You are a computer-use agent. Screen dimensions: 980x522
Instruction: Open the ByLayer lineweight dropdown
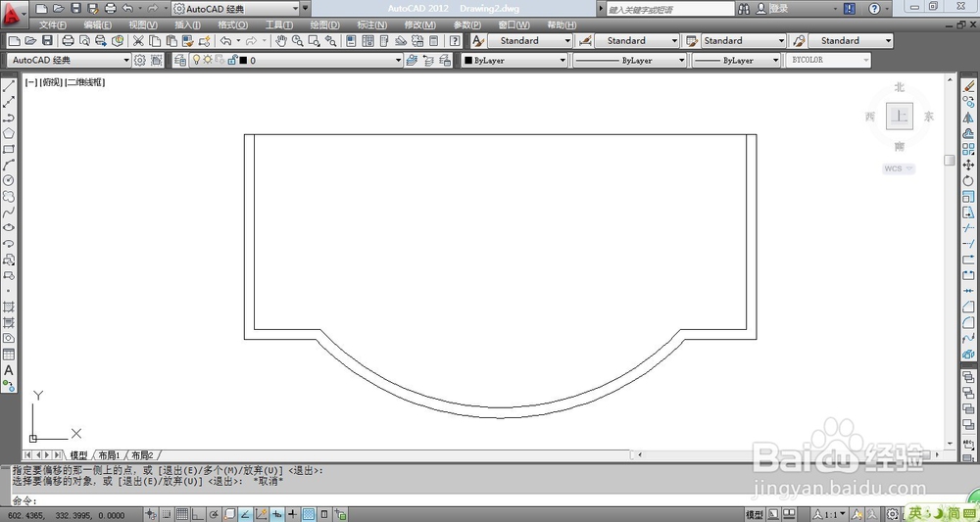coord(736,60)
